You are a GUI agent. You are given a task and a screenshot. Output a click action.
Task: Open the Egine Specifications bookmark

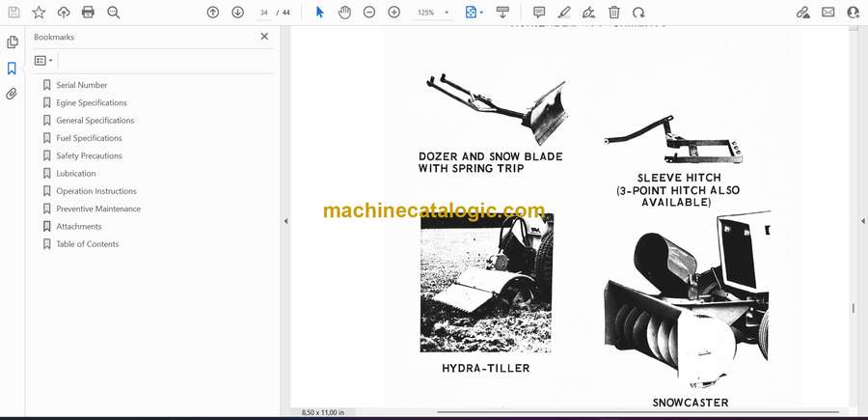click(x=92, y=102)
